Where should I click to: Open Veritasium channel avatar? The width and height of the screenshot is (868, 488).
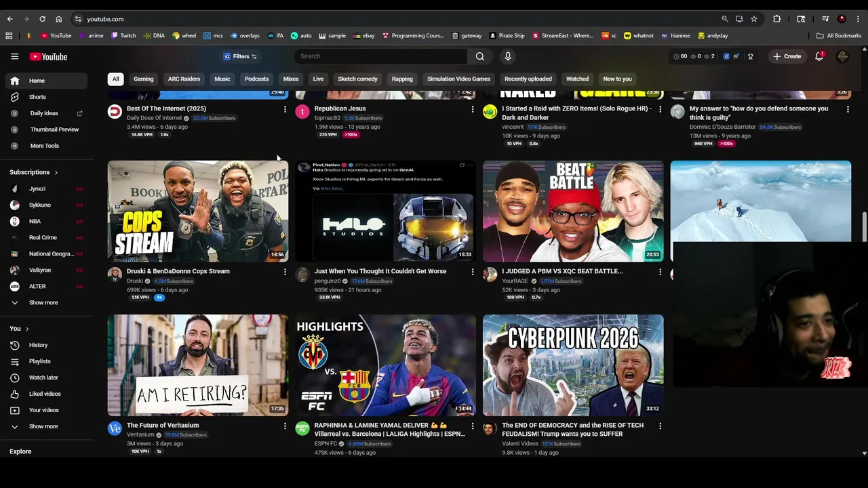[115, 428]
